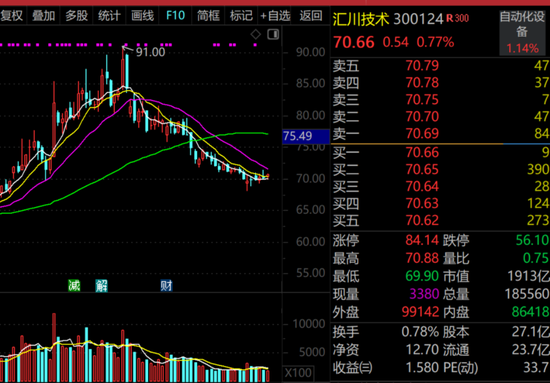
Task: Select the 卖四 price 70.78
Action: [422, 83]
